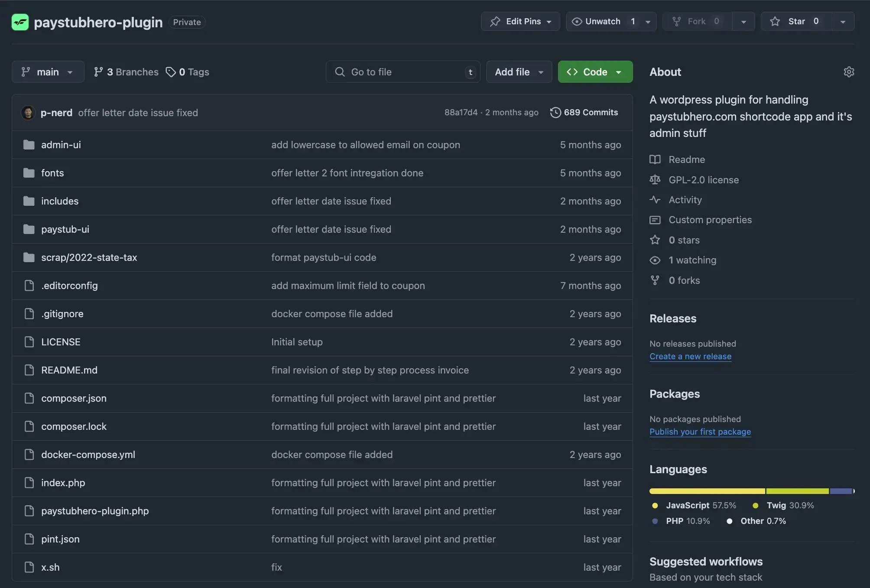The width and height of the screenshot is (870, 588).
Task: Click the .editorconfig file icon
Action: (x=29, y=286)
